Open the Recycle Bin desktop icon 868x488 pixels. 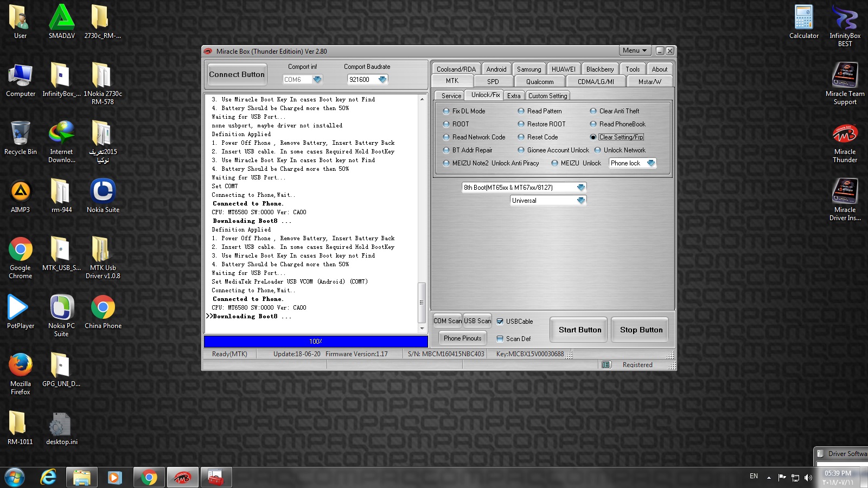click(21, 138)
